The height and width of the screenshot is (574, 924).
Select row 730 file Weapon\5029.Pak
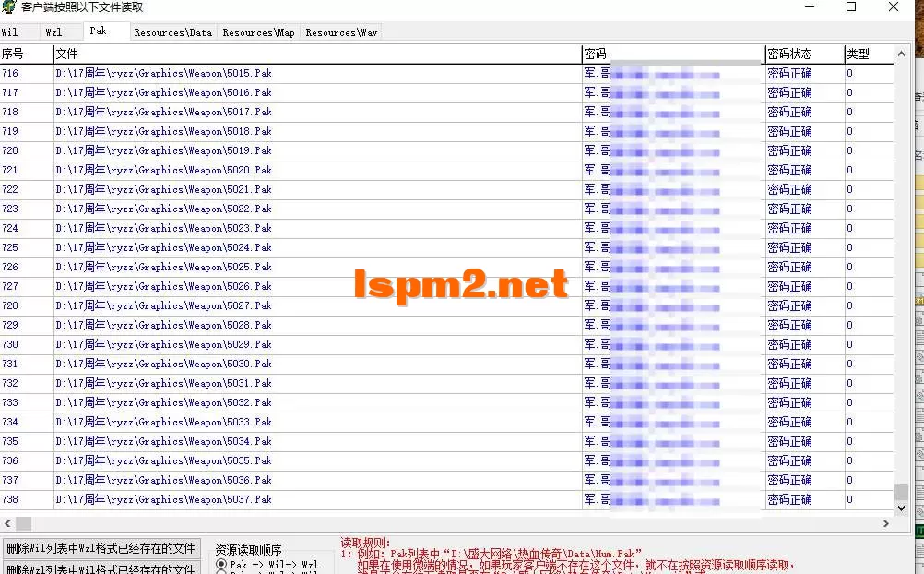[317, 344]
